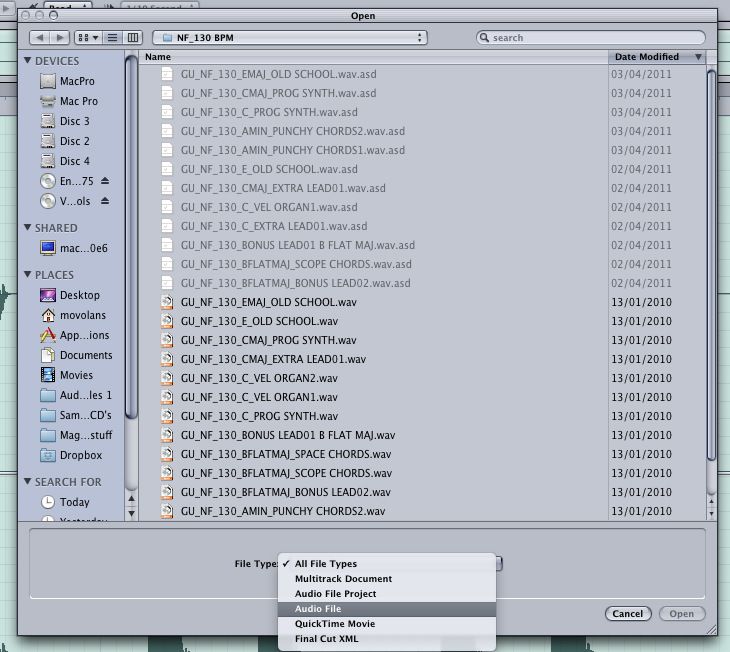The image size is (730, 652).
Task: Cancel the Open dialog
Action: (628, 614)
